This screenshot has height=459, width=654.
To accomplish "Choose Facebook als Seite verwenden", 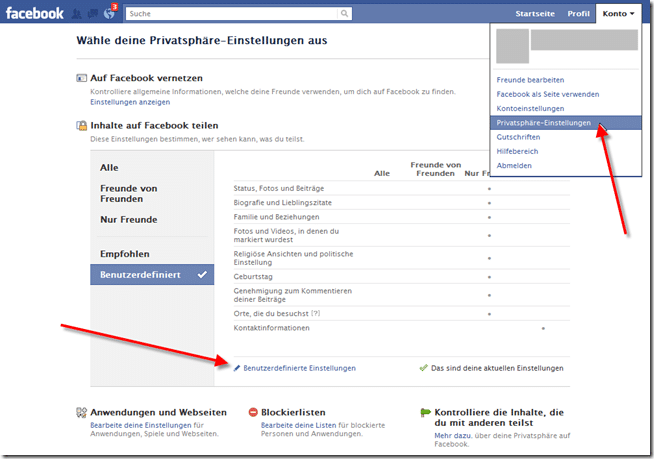I will point(548,94).
